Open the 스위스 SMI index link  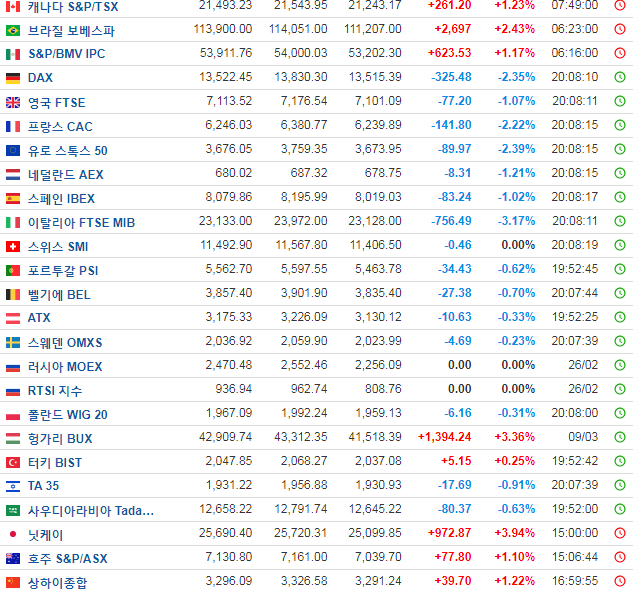click(x=58, y=246)
